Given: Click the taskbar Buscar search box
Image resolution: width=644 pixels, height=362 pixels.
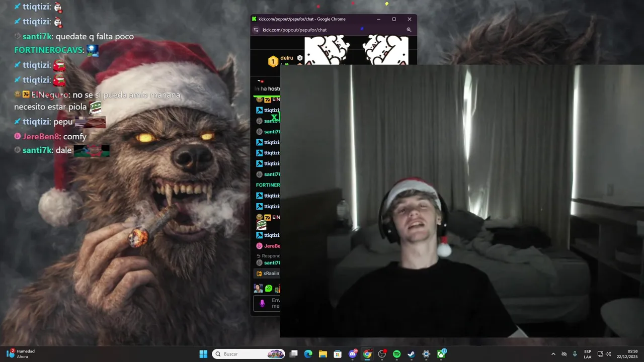Looking at the screenshot, I should tap(249, 354).
